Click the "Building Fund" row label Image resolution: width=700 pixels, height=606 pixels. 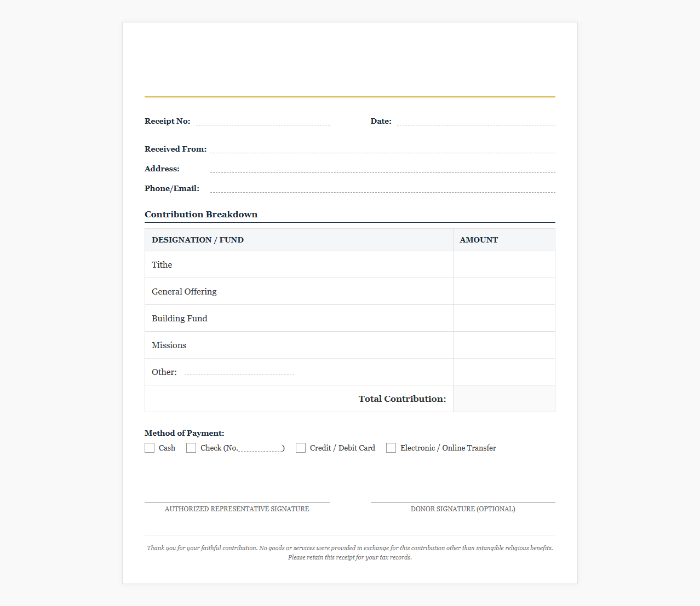pos(180,318)
